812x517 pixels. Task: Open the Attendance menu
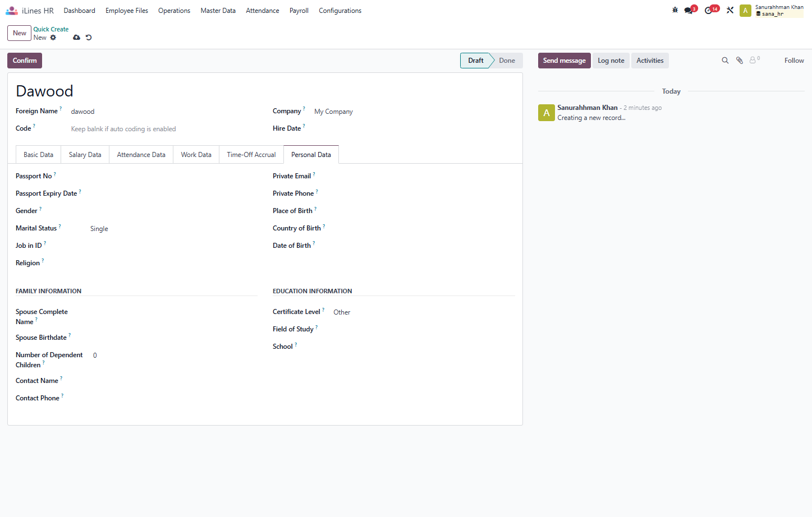pyautogui.click(x=263, y=11)
